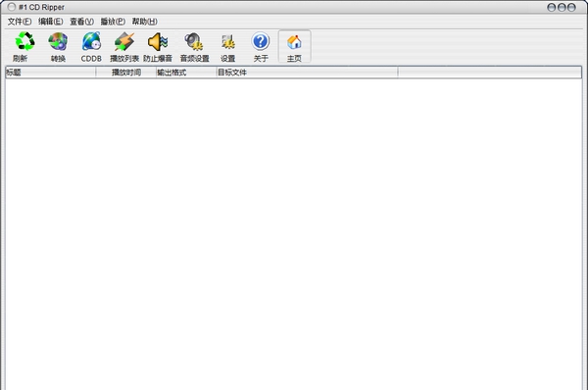588x390 pixels.
Task: Open the 查看(V) menu
Action: pos(81,22)
